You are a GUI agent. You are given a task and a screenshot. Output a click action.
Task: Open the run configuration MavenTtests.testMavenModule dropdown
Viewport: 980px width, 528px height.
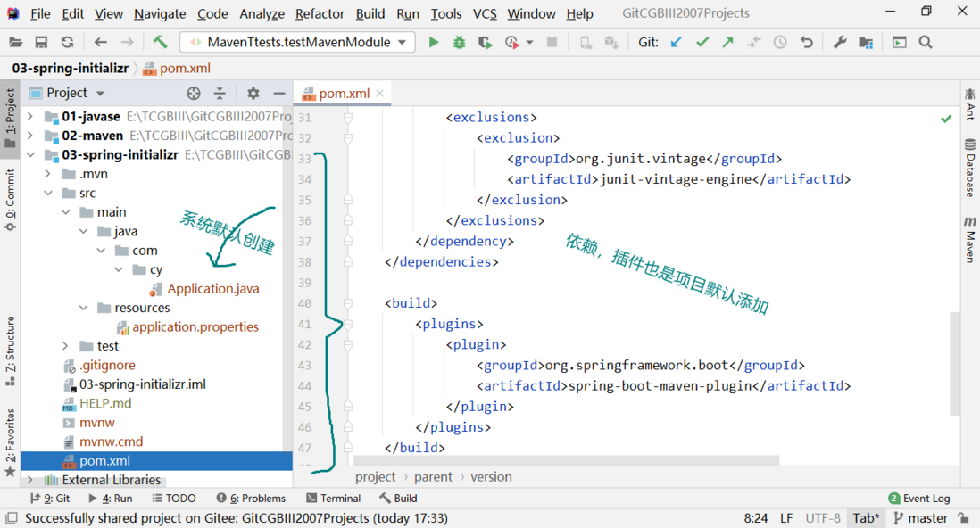[297, 42]
